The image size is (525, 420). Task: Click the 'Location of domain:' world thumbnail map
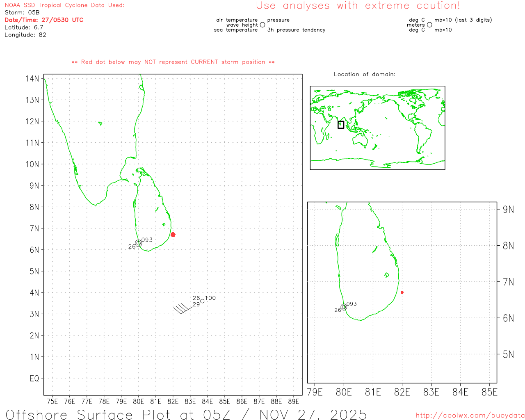(377, 128)
